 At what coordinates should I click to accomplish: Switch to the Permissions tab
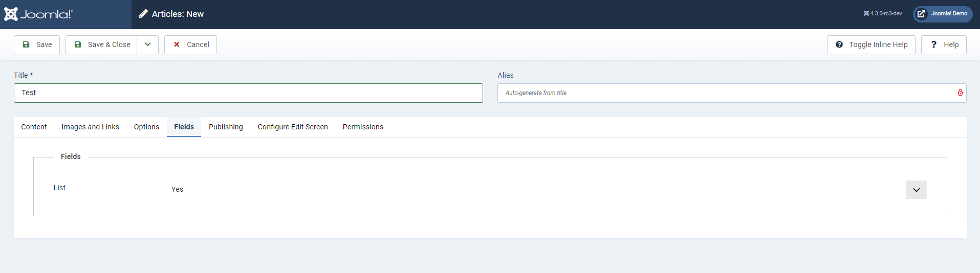click(x=363, y=127)
